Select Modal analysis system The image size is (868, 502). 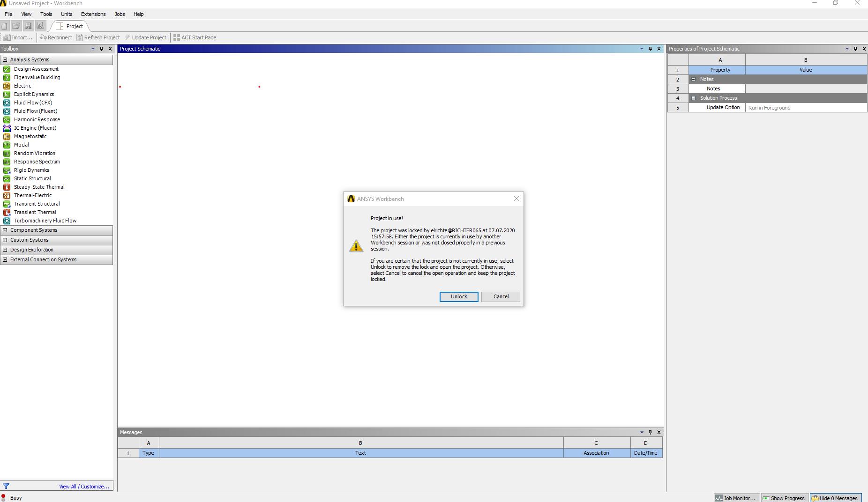[21, 145]
